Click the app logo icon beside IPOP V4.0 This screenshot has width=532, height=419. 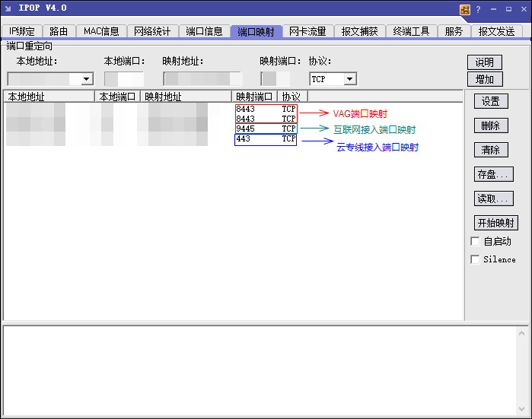click(x=8, y=8)
